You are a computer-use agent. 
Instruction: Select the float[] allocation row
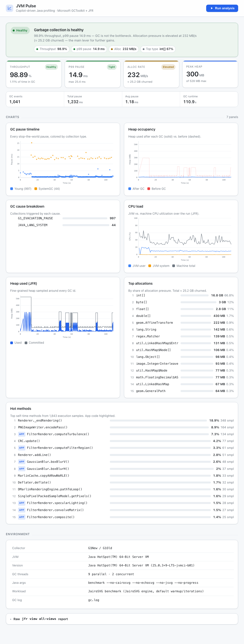coord(181,309)
